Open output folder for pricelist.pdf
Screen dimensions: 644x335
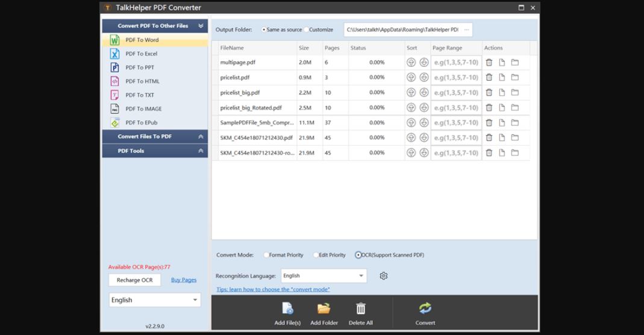[x=514, y=77]
